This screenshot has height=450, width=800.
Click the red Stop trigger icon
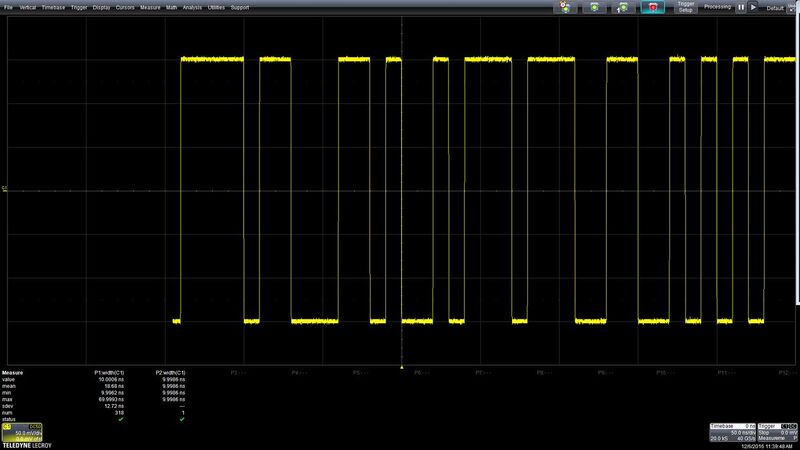(x=653, y=7)
